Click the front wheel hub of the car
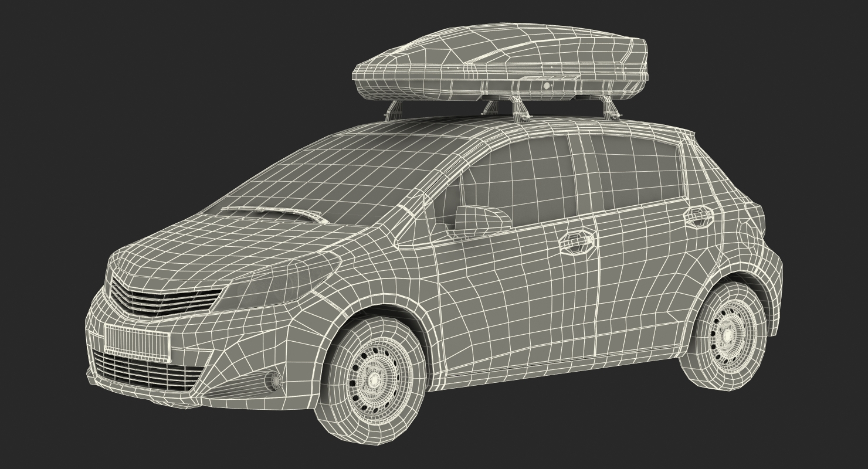 (x=374, y=380)
